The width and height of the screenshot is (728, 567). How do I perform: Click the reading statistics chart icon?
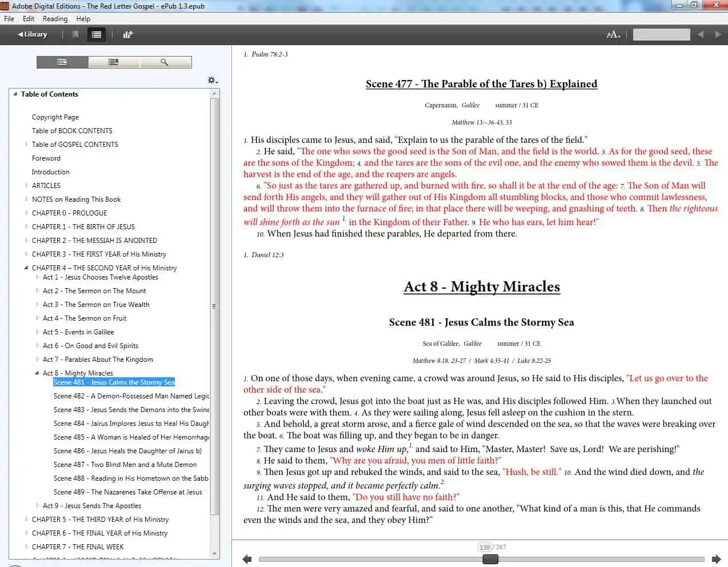(128, 35)
